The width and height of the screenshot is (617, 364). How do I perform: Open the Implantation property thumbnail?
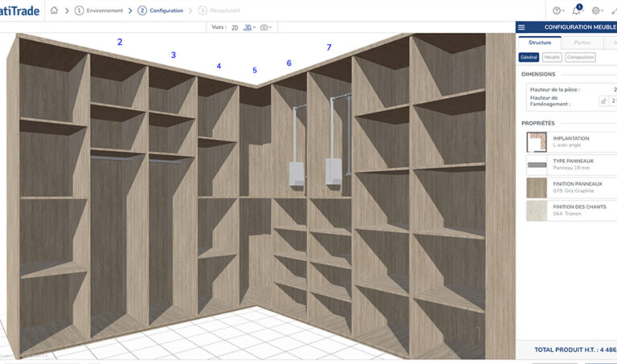537,142
